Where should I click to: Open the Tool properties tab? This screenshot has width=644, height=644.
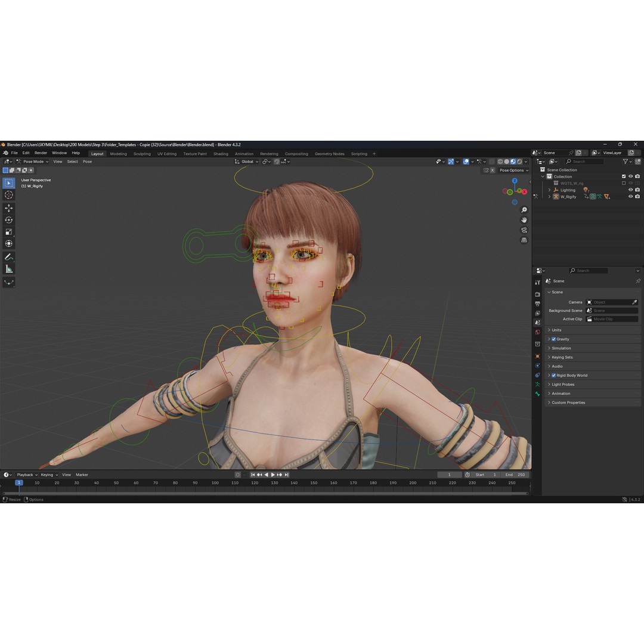click(x=537, y=282)
